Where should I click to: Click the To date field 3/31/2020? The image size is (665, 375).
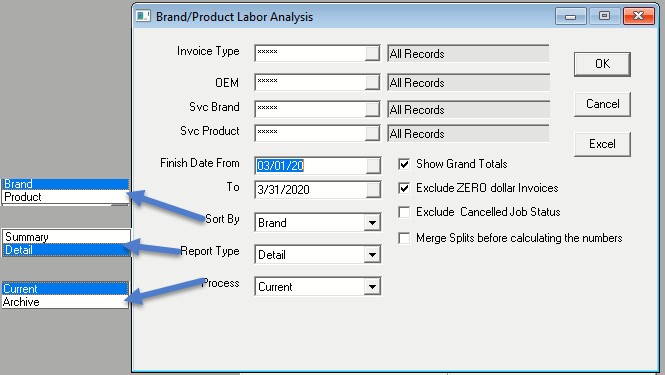(310, 190)
